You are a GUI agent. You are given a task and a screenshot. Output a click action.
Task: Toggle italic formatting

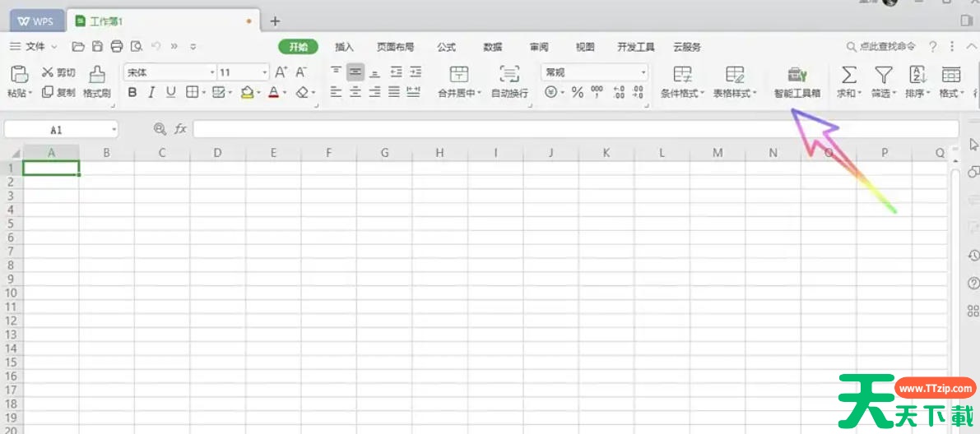point(151,92)
